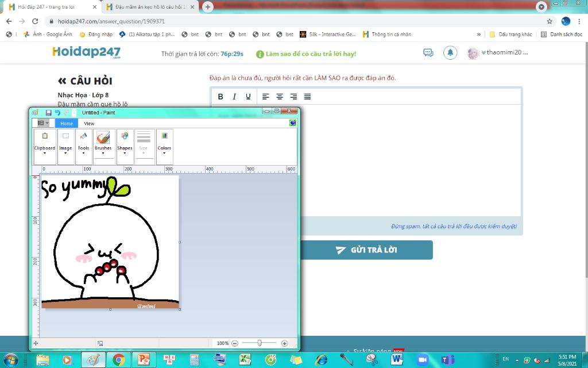Open the chat messages icon
The height and width of the screenshot is (368, 588).
pos(428,52)
